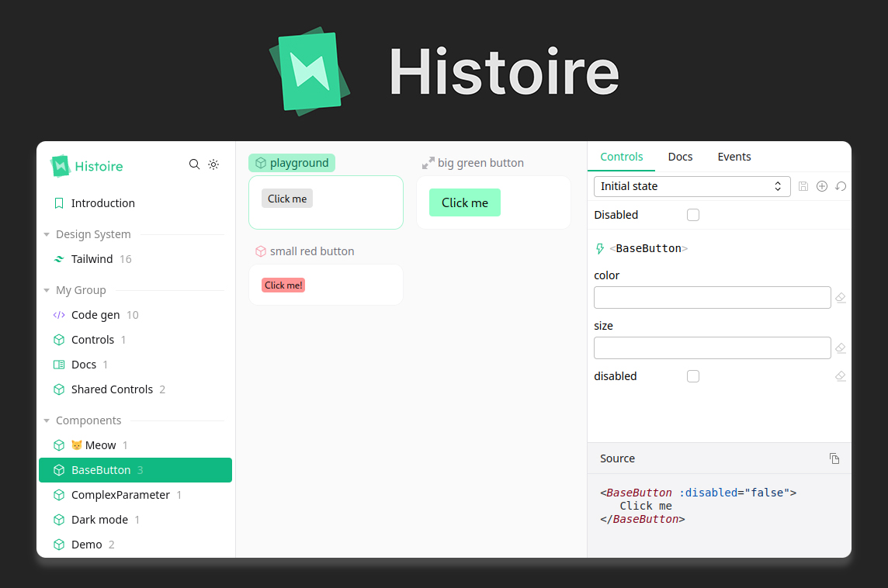
Task: Click the playground variant cube icon
Action: [x=261, y=163]
